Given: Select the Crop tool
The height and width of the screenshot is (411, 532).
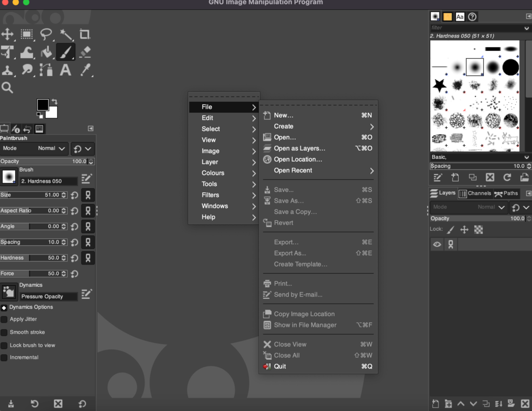Looking at the screenshot, I should click(x=85, y=34).
